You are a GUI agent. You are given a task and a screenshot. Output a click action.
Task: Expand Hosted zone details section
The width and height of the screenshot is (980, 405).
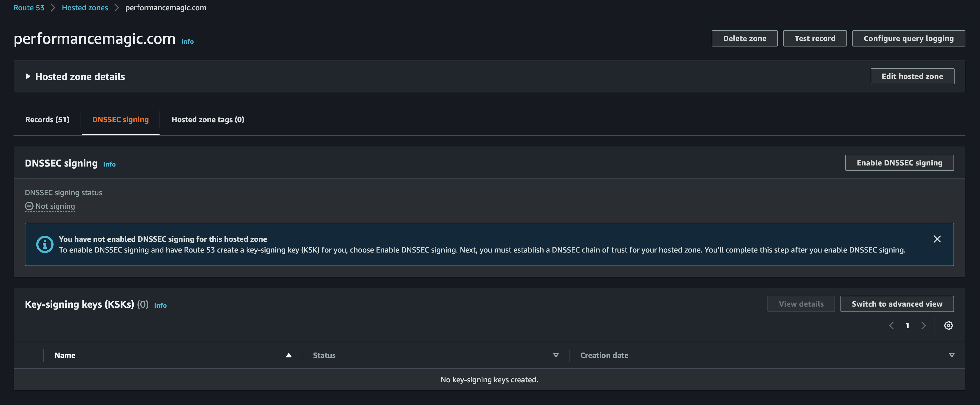(x=28, y=77)
